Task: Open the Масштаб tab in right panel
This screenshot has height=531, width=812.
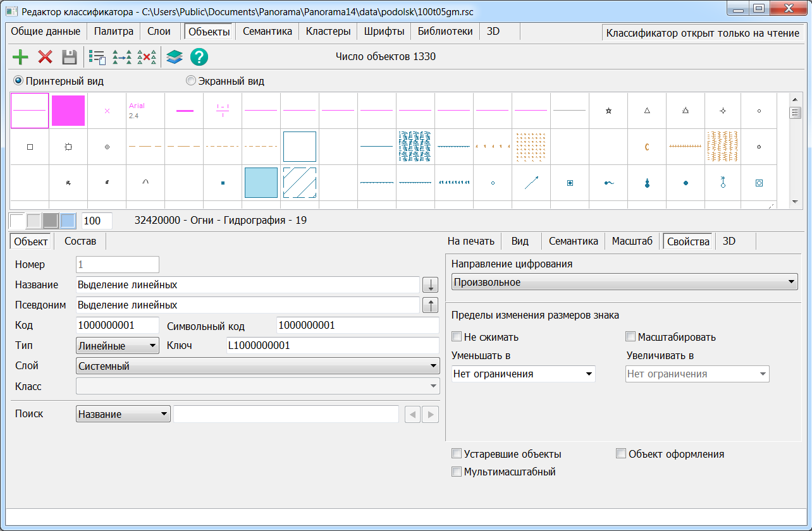Action: (x=631, y=241)
